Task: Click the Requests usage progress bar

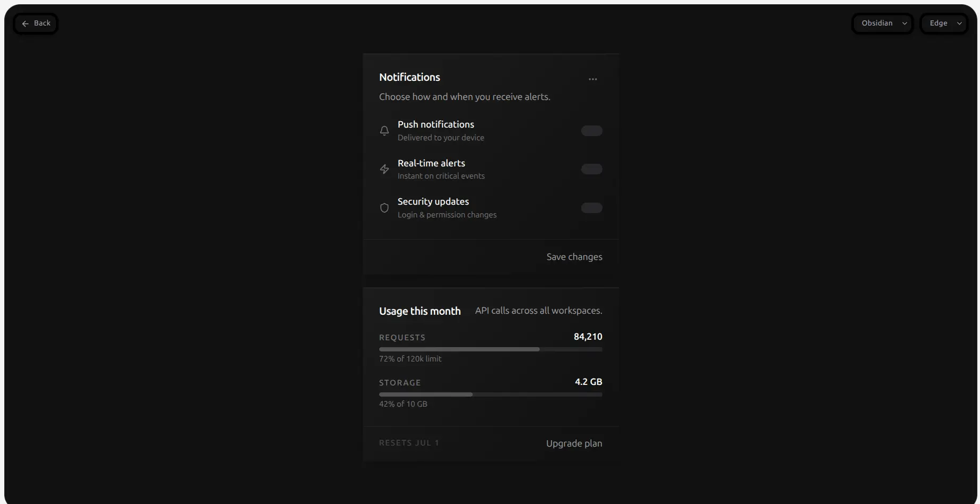Action: [x=491, y=349]
